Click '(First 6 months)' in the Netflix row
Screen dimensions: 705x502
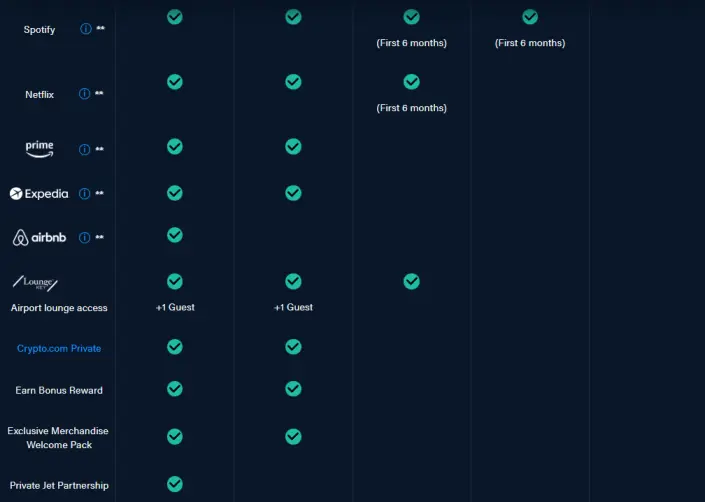click(411, 108)
